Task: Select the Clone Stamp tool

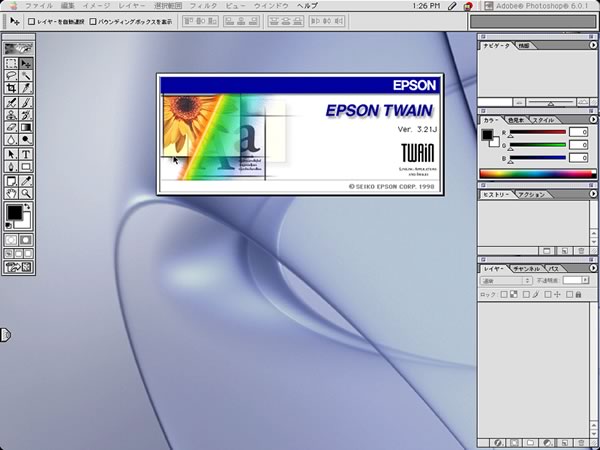Action: click(x=11, y=115)
